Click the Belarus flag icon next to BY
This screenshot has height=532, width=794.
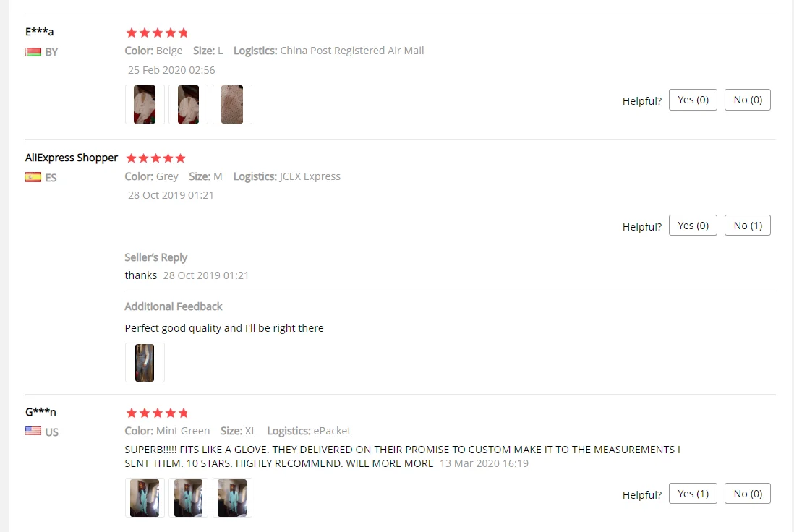tap(33, 51)
